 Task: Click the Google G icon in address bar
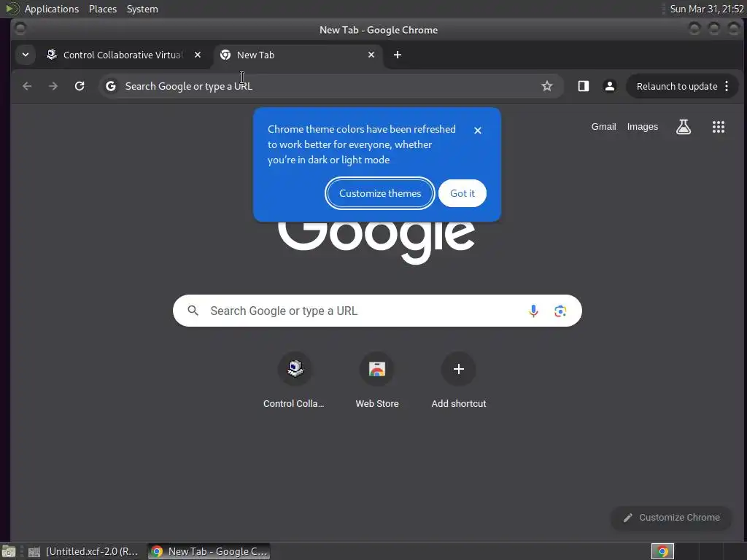point(111,86)
